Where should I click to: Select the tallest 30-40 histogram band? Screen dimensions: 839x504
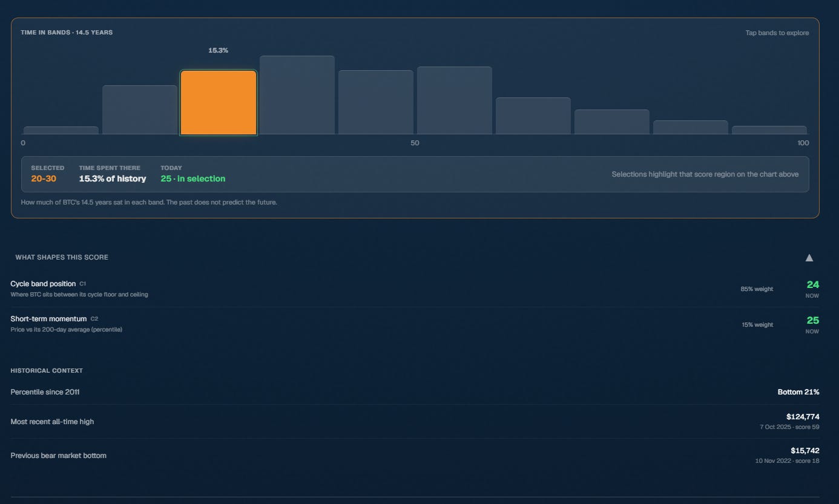(x=297, y=95)
